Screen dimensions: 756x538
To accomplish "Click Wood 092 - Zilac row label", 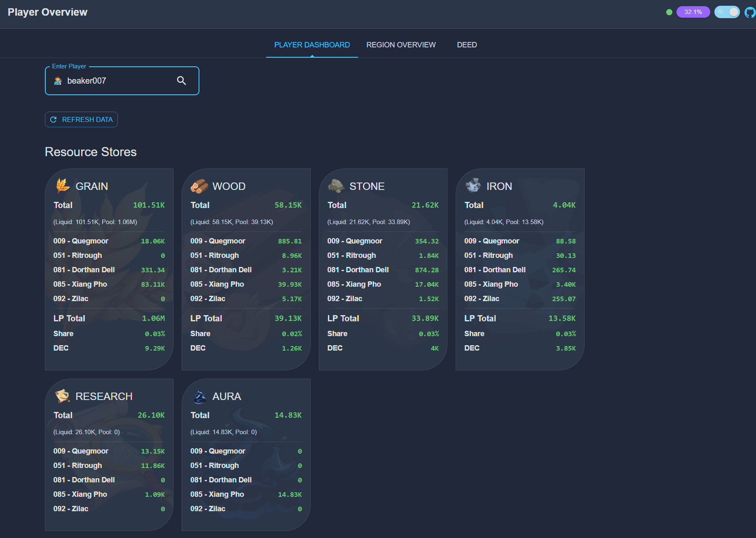I will 208,299.
